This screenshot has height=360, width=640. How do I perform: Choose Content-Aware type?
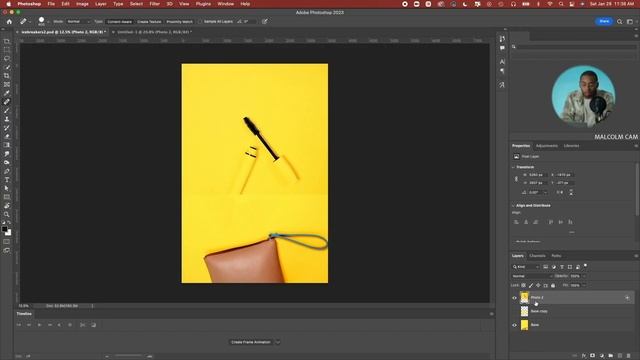coord(119,21)
